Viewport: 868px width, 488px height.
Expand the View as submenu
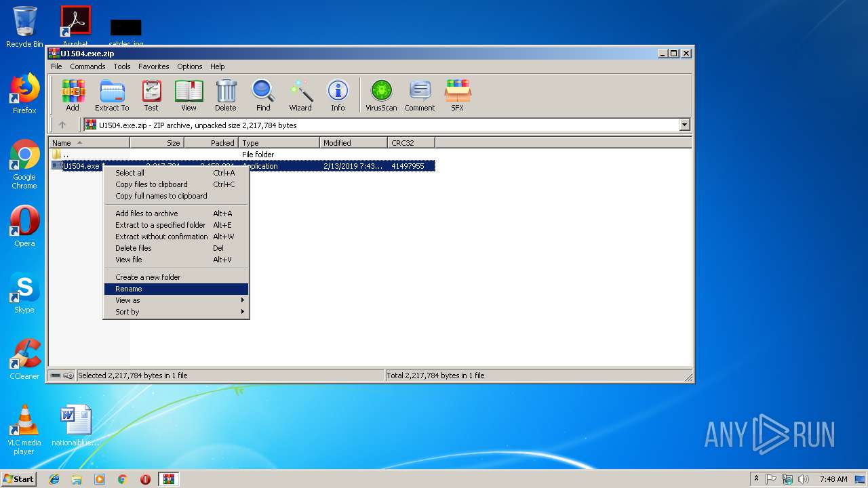(176, 300)
